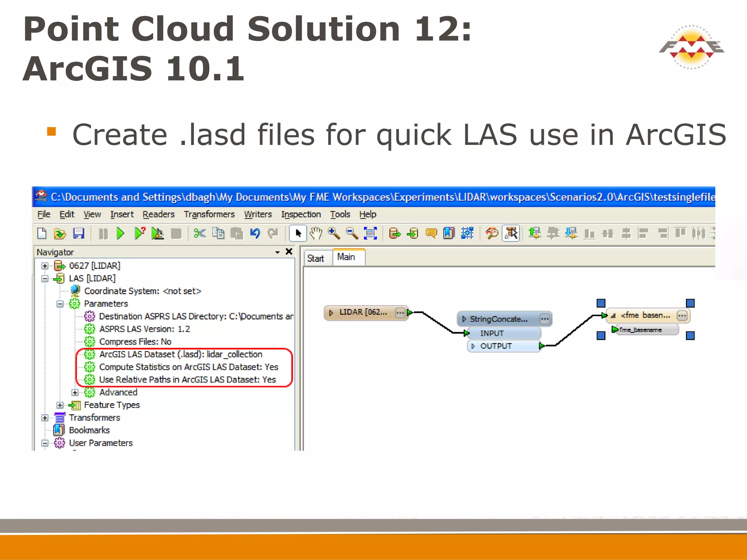Viewport: 747px width, 560px height.
Task: Click the Paste icon
Action: point(237,233)
